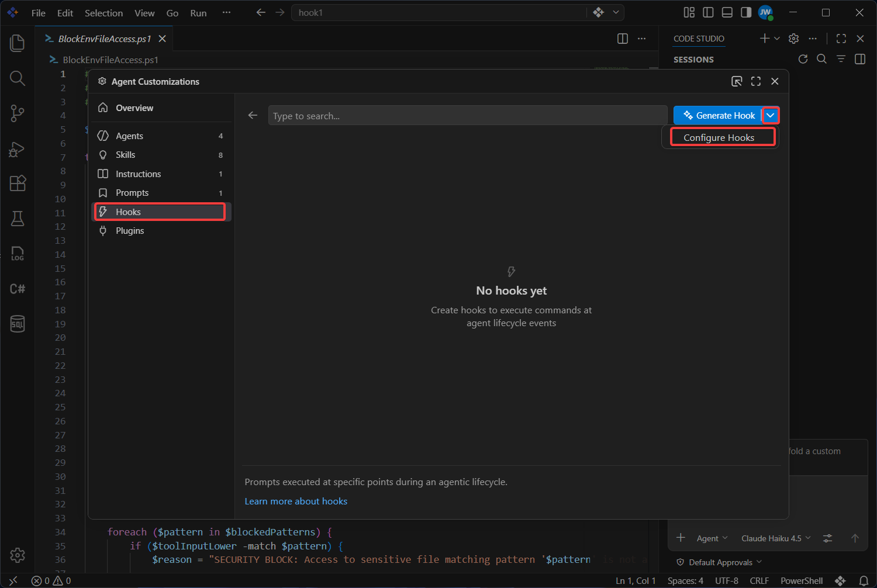Open the Manage gear at bottom left

point(18,555)
